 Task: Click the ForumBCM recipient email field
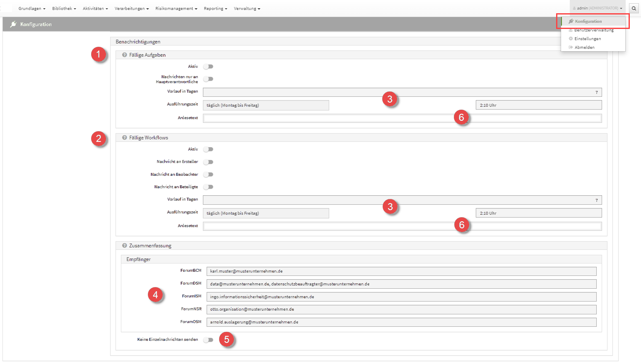point(401,271)
